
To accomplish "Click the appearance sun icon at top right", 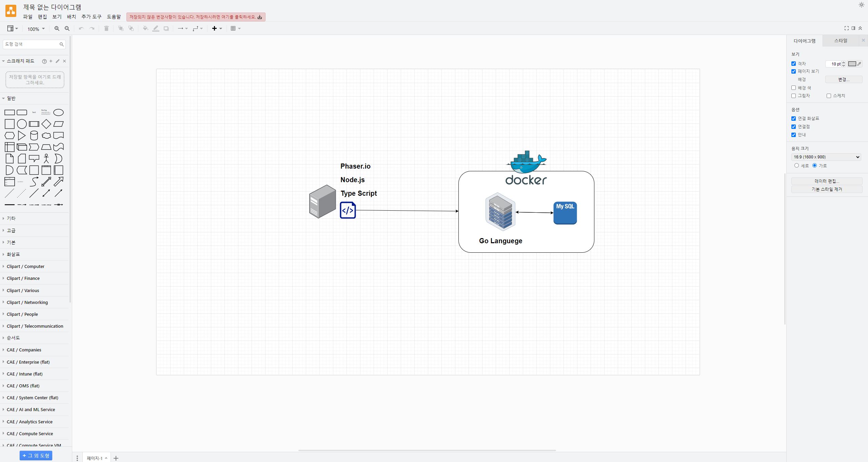I will [861, 5].
